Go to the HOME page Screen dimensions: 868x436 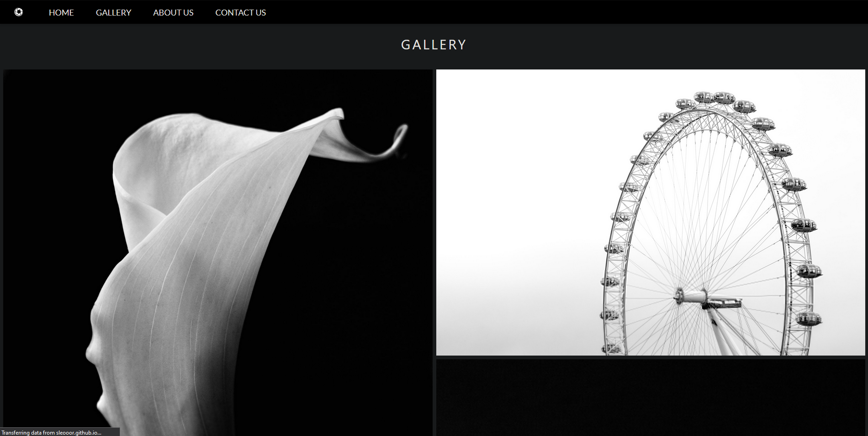61,13
